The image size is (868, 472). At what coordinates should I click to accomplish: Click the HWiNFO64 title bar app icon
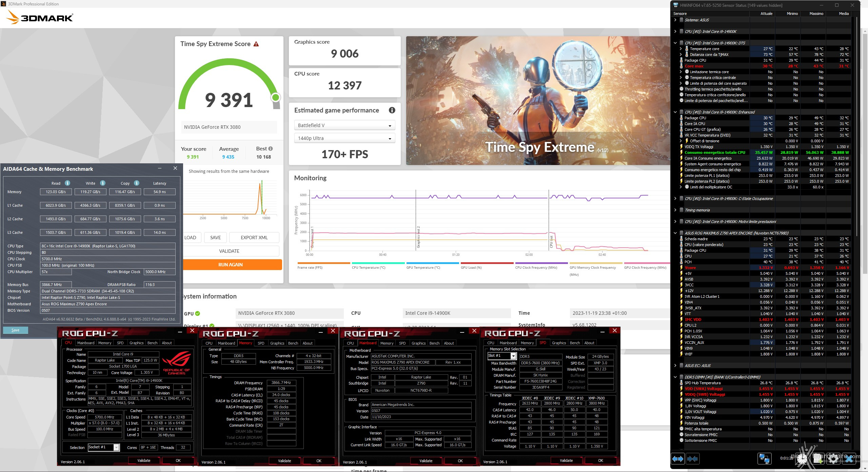coord(675,5)
